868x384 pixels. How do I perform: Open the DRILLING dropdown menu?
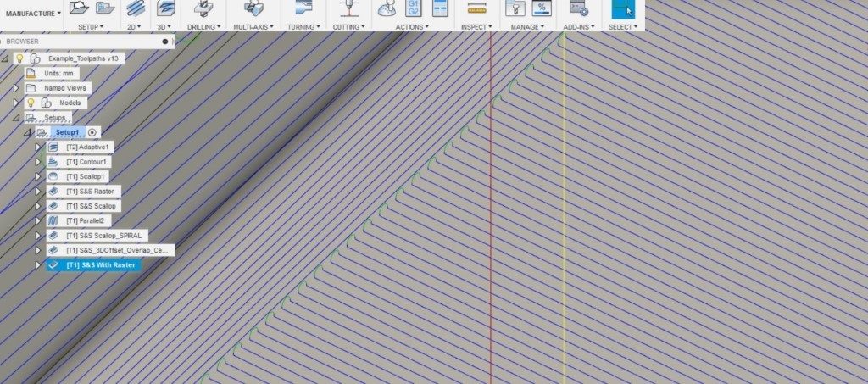click(x=204, y=26)
